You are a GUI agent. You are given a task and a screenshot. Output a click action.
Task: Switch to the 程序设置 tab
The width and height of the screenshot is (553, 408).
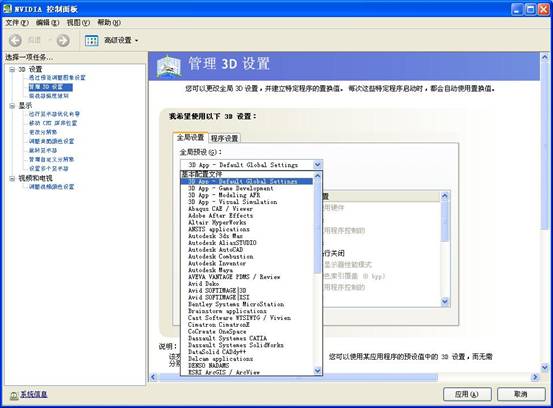click(224, 138)
